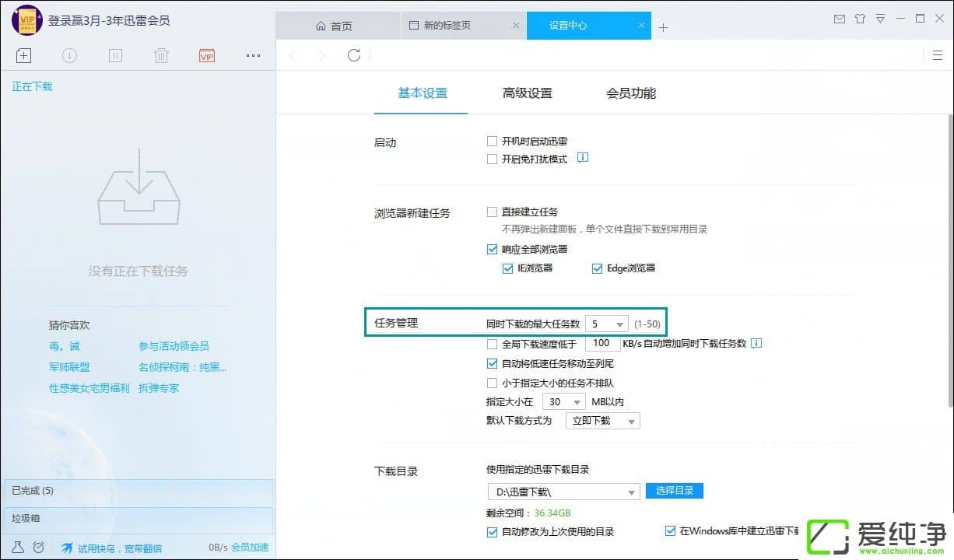Open the 参与活动领会员 link
The image size is (954, 560).
click(x=174, y=346)
